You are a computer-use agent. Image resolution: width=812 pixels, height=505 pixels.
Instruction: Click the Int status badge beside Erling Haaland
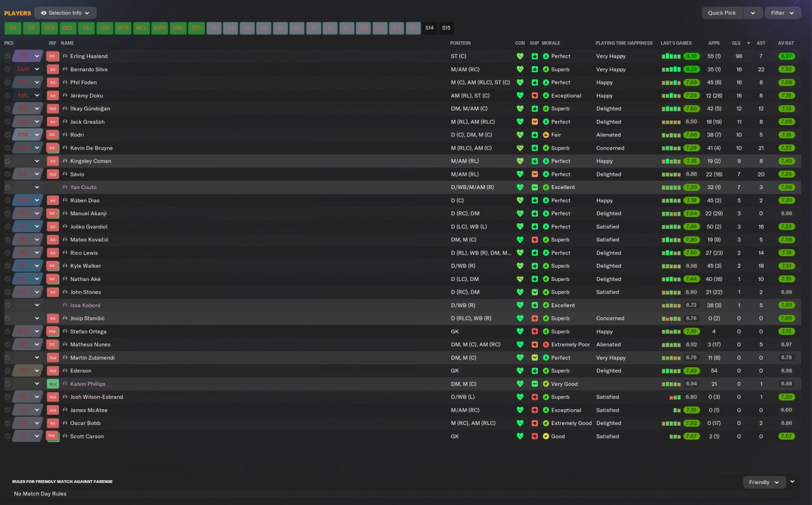pos(53,56)
